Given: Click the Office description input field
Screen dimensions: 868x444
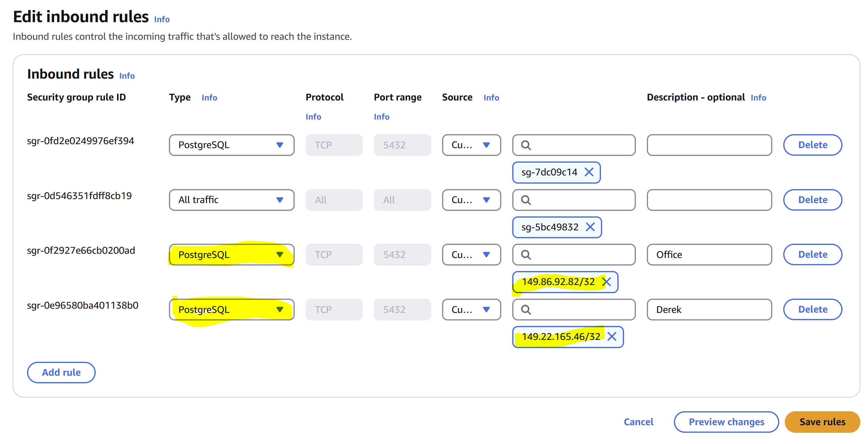Looking at the screenshot, I should click(709, 255).
